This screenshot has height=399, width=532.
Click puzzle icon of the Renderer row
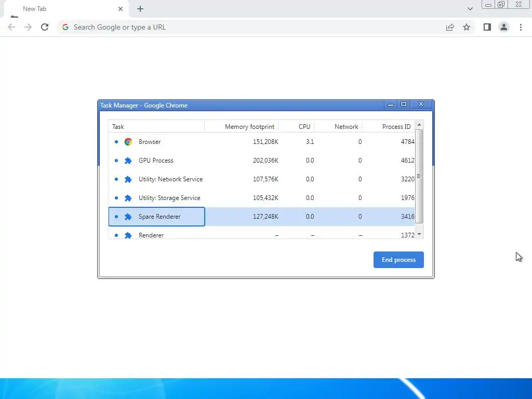tap(128, 235)
